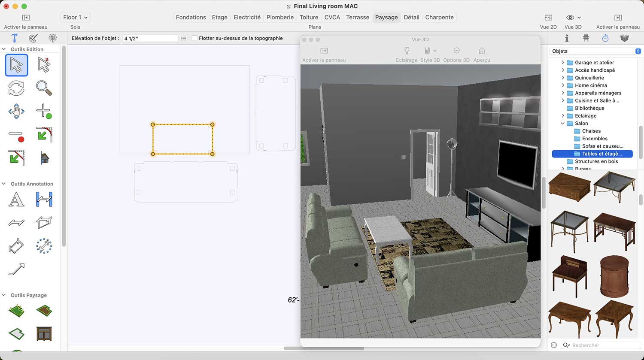Viewport: 644px width, 360px height.
Task: Select the text annotation tool A
Action: coord(16,200)
